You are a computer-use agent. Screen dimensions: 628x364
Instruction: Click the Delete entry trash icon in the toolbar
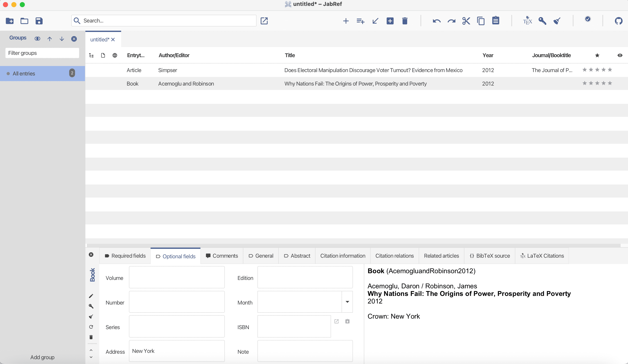click(x=405, y=21)
